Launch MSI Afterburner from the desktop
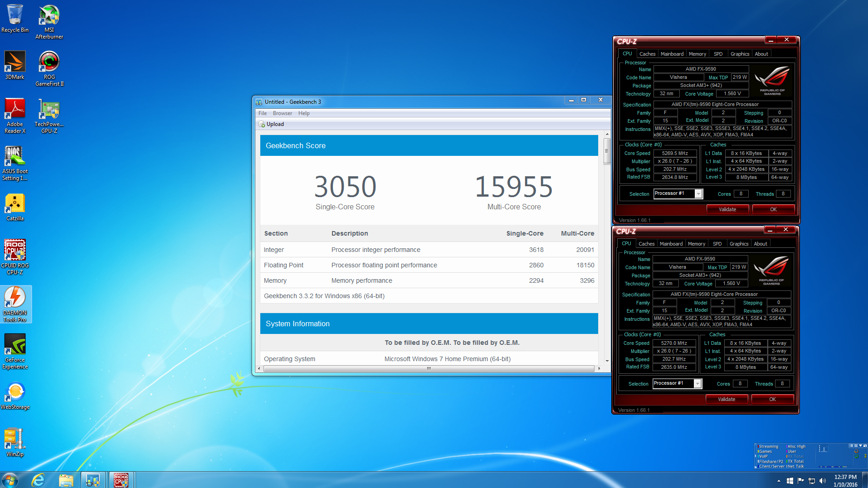The height and width of the screenshot is (488, 868). tap(49, 21)
